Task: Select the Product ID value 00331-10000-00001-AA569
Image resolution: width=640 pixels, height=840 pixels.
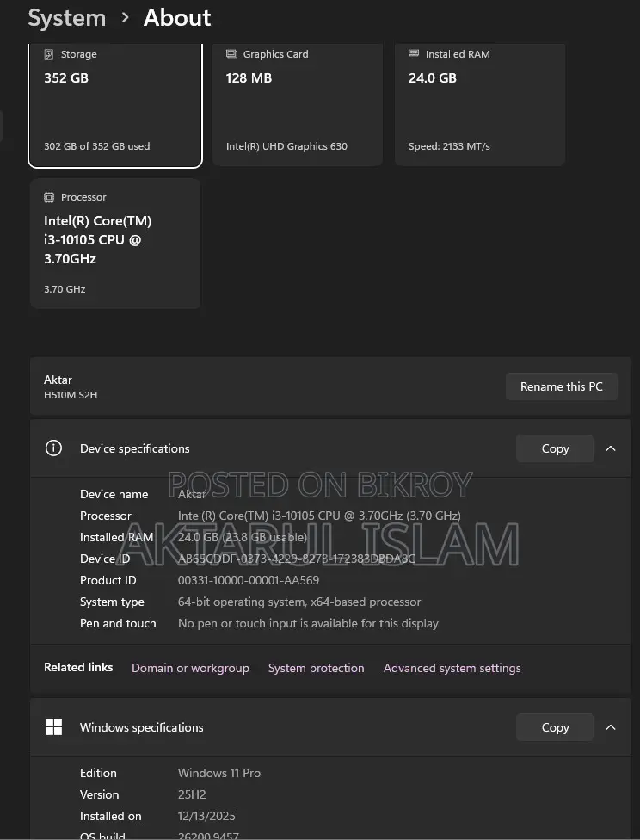Action: [x=249, y=580]
